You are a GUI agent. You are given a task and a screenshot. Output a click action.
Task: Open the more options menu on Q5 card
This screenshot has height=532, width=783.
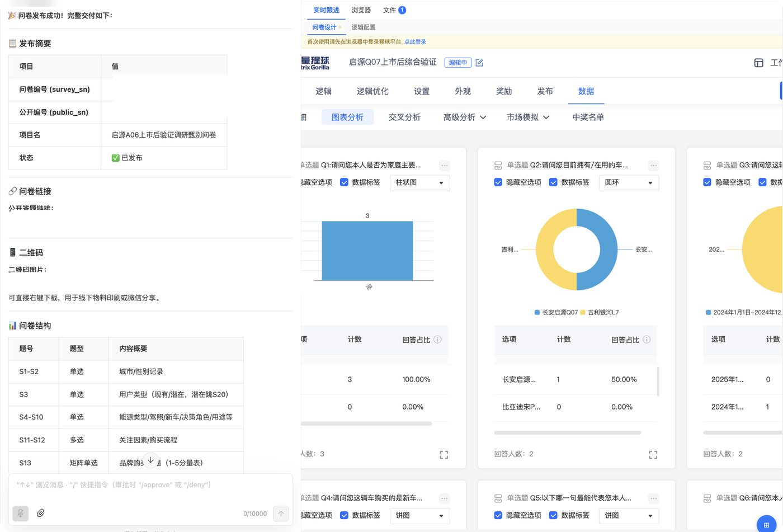(x=653, y=498)
